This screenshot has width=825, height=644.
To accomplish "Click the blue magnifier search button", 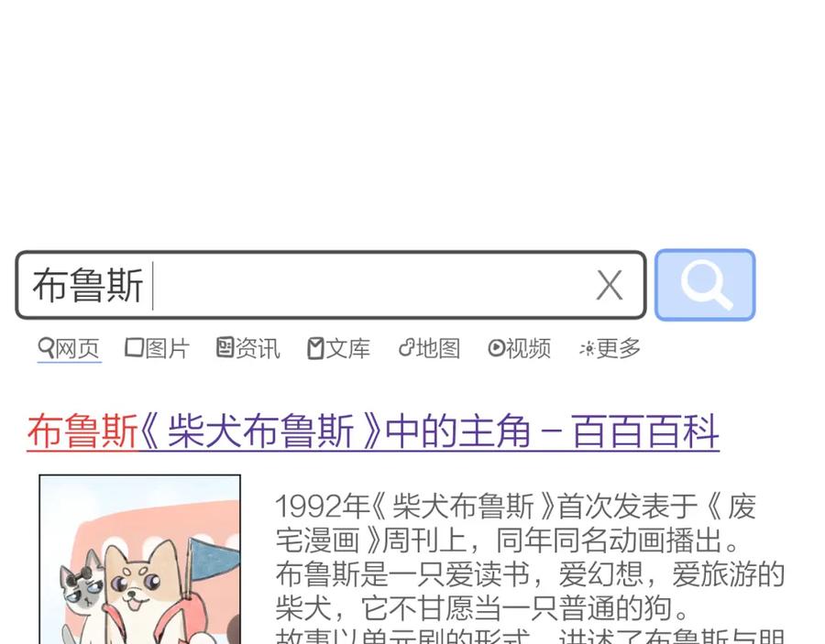I will point(705,285).
